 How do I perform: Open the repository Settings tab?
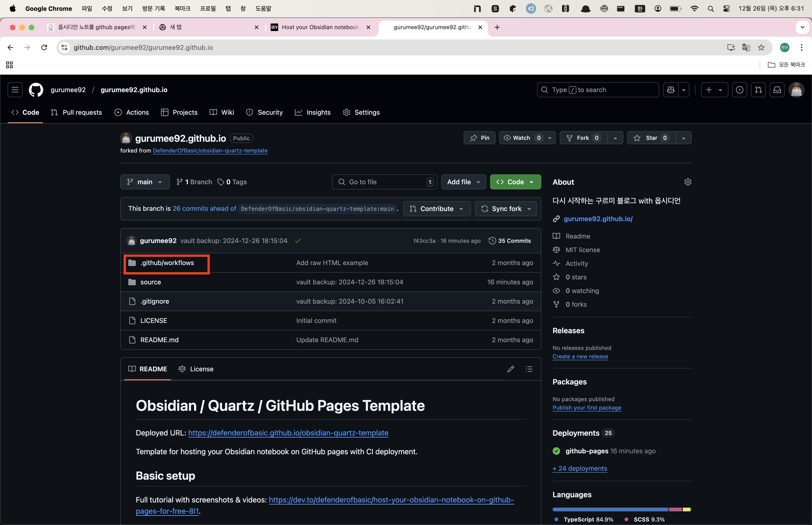pyautogui.click(x=361, y=112)
